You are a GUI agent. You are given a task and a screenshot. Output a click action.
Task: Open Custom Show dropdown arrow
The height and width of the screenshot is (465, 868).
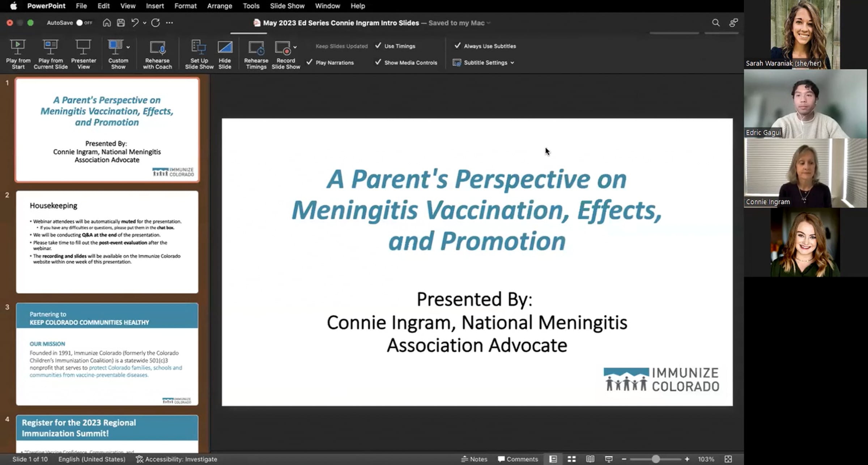coord(128,47)
